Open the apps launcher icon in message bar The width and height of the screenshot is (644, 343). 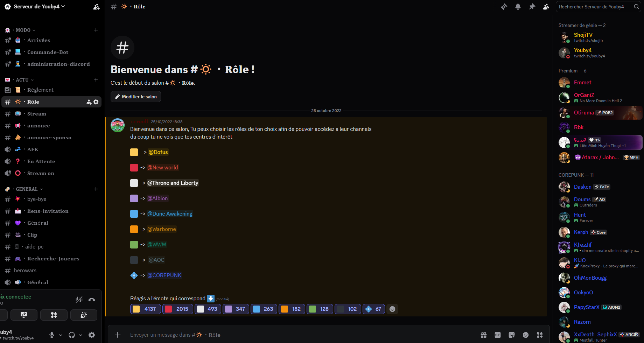pos(540,335)
